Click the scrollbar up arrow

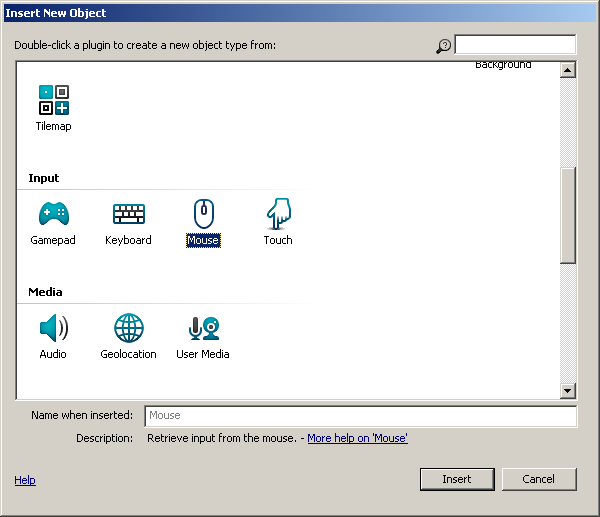pyautogui.click(x=568, y=70)
